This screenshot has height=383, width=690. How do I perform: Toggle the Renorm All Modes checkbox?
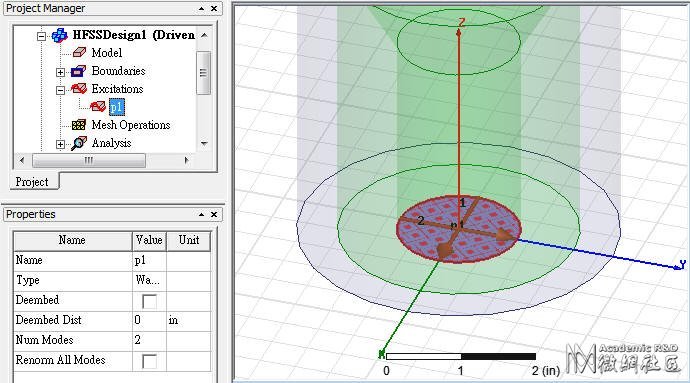tap(149, 361)
